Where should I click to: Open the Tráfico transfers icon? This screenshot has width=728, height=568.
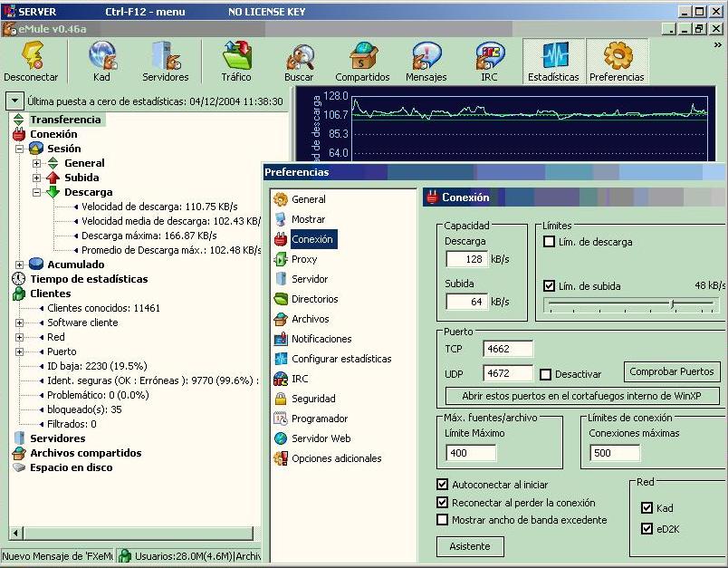click(x=237, y=55)
